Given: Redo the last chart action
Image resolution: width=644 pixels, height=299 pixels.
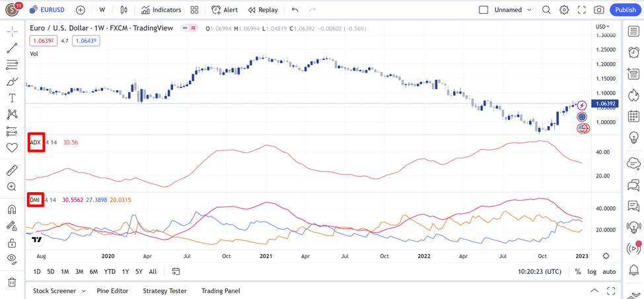Looking at the screenshot, I should click(x=312, y=9).
